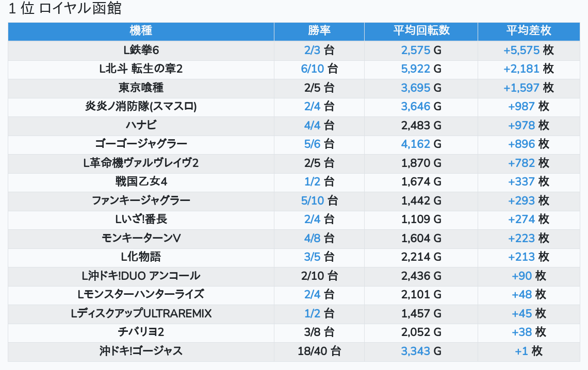Click the ハナビ win rate 4/4
This screenshot has width=588, height=370.
click(x=313, y=125)
